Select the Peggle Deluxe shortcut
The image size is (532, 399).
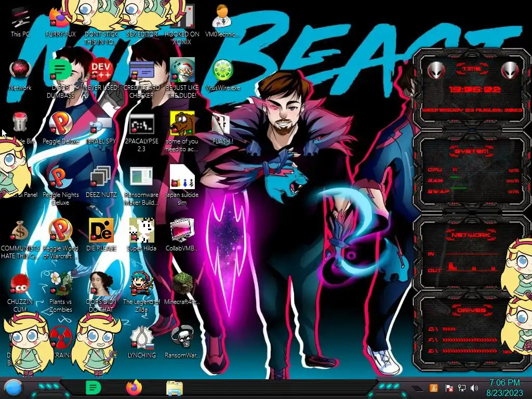point(60,129)
